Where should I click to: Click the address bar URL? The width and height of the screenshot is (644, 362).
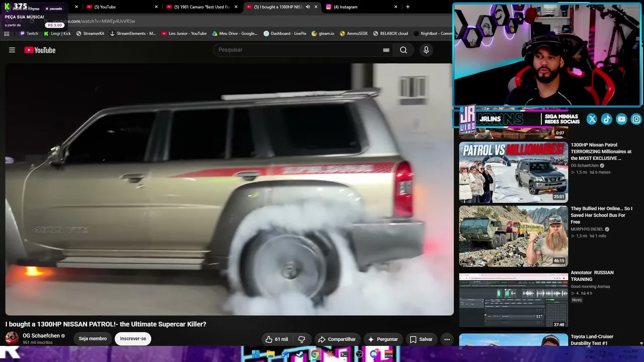(x=94, y=21)
